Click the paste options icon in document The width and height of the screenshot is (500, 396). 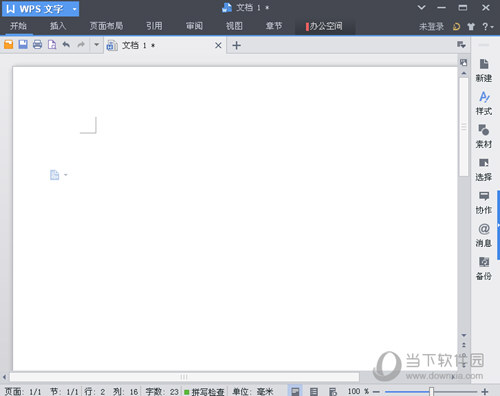point(55,175)
